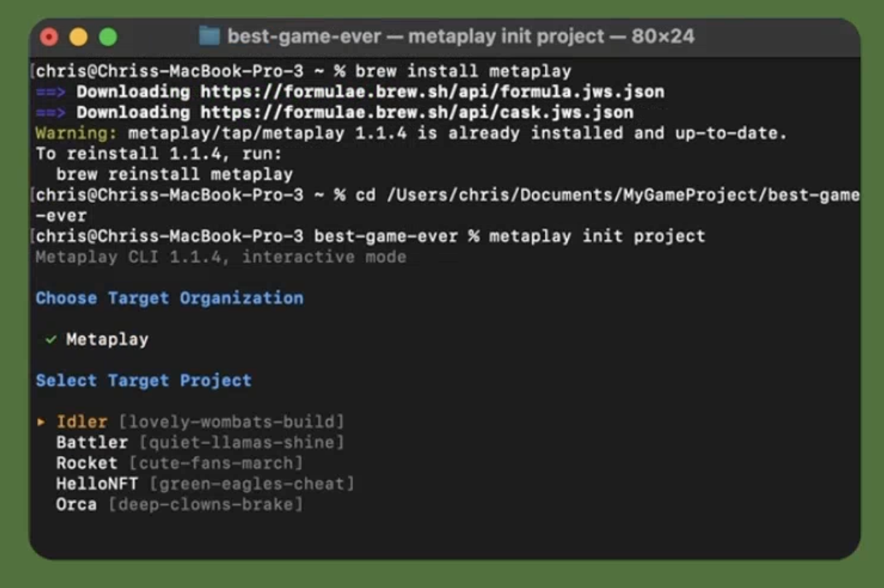Click the second blue Downloading arrow marker
This screenshot has height=588, width=884.
pyautogui.click(x=52, y=112)
